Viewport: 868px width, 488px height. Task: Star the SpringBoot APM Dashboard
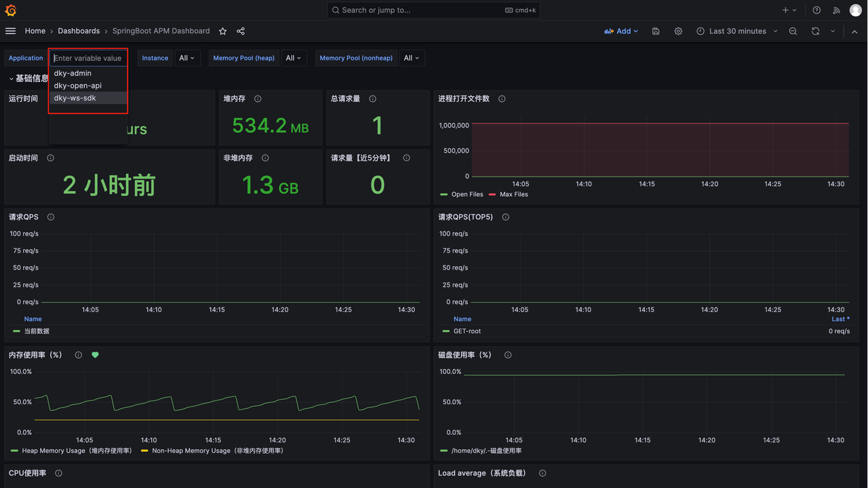[223, 31]
